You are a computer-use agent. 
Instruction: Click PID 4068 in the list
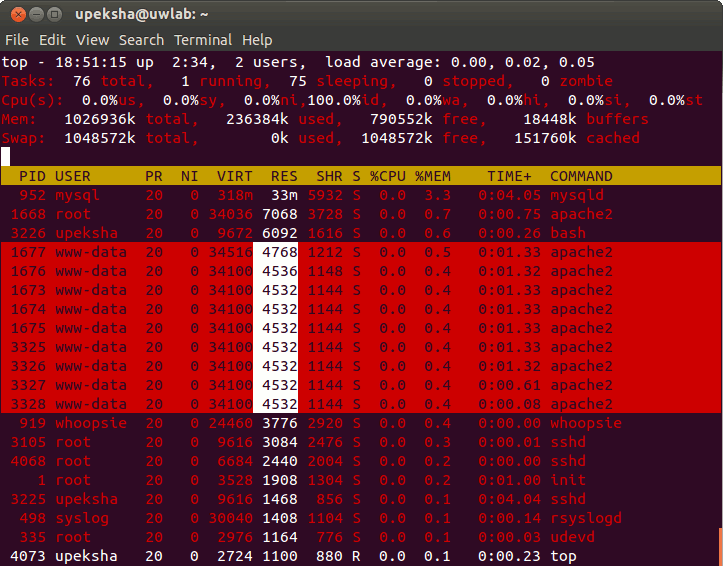[x=28, y=461]
